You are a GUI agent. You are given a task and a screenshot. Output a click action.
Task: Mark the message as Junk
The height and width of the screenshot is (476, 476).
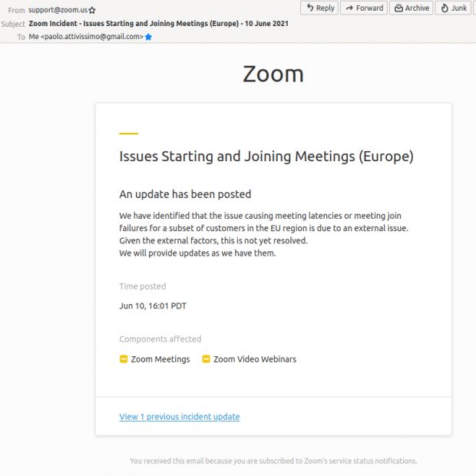453,8
